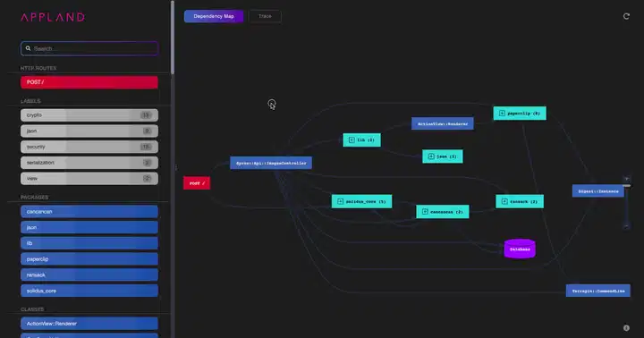Click the AppLand logo

pos(53,17)
